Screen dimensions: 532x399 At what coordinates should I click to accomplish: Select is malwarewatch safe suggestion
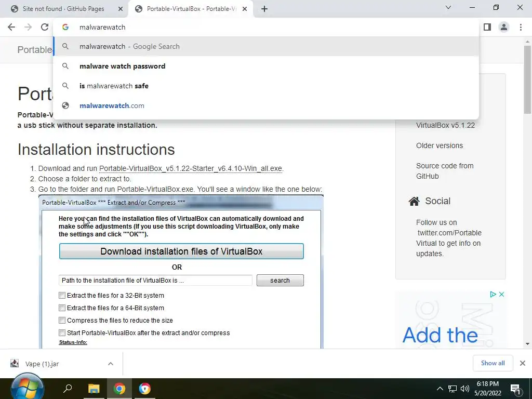pos(266,86)
